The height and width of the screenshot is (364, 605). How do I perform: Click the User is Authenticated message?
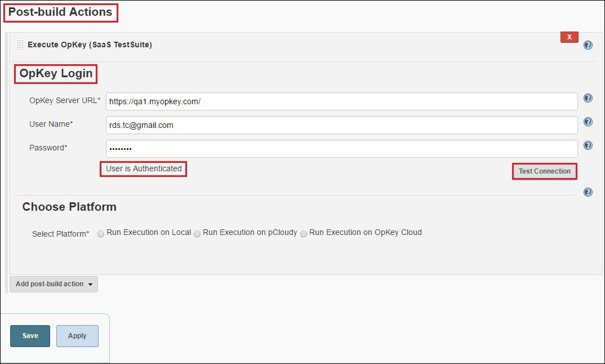click(x=144, y=168)
